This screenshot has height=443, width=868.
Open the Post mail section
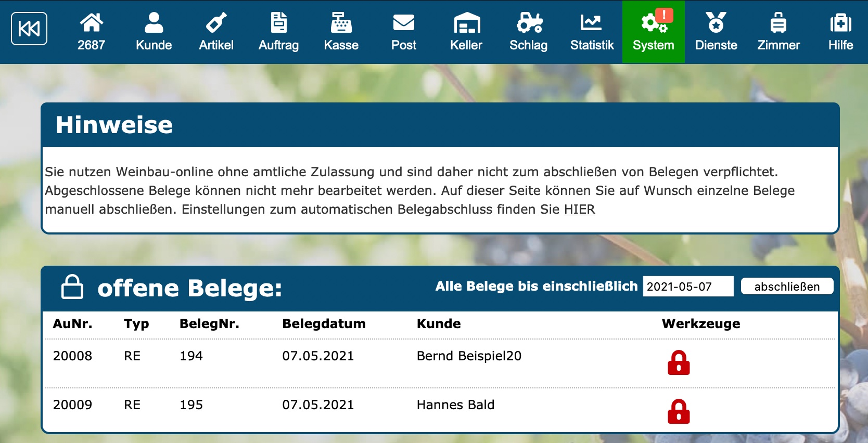403,31
